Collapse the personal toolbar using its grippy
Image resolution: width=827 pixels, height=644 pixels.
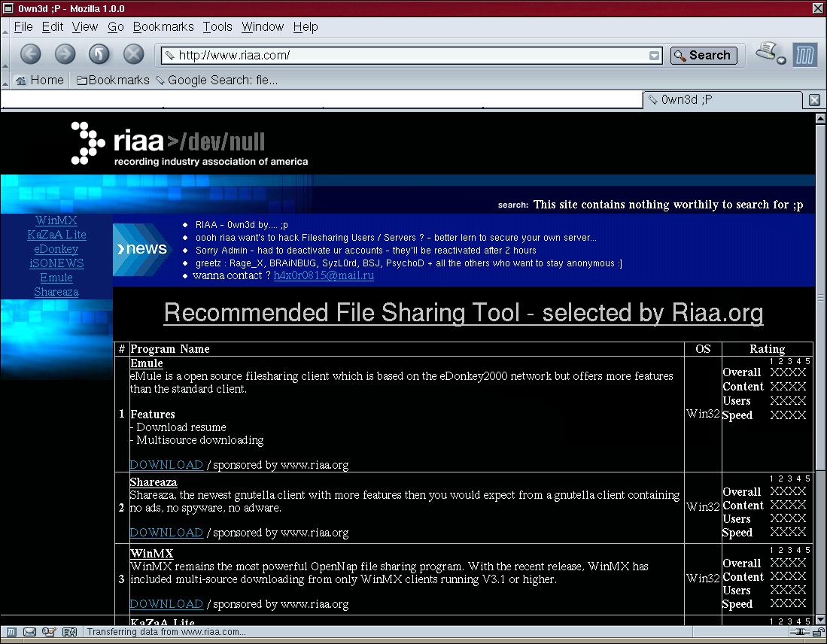point(5,80)
